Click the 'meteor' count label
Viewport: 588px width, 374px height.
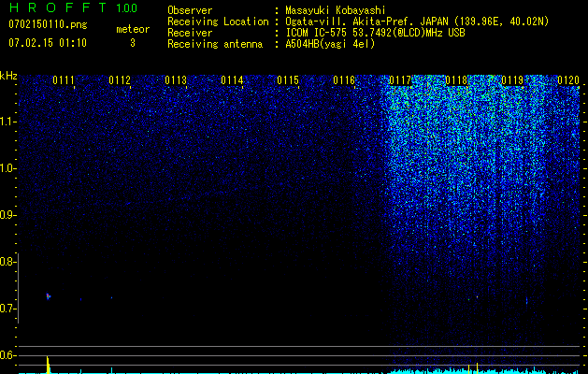pos(133,29)
